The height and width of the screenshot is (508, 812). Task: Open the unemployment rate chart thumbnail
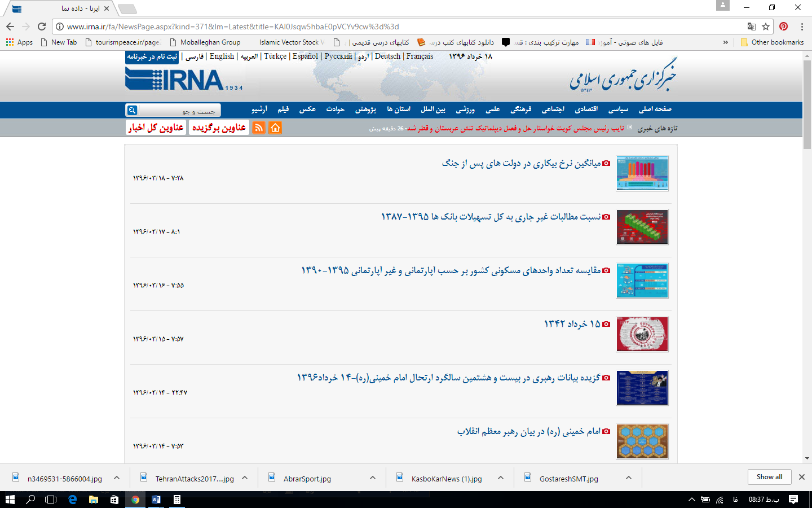tap(642, 173)
